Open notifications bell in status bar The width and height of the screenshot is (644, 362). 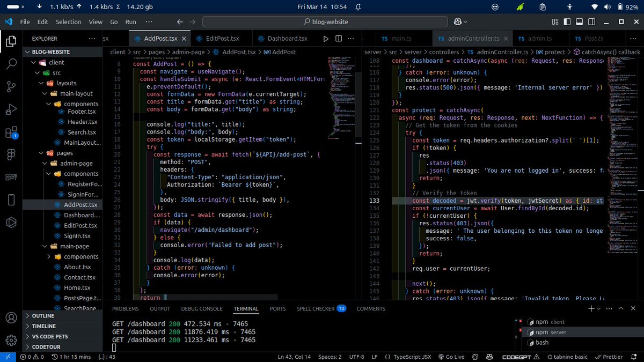tap(635, 357)
